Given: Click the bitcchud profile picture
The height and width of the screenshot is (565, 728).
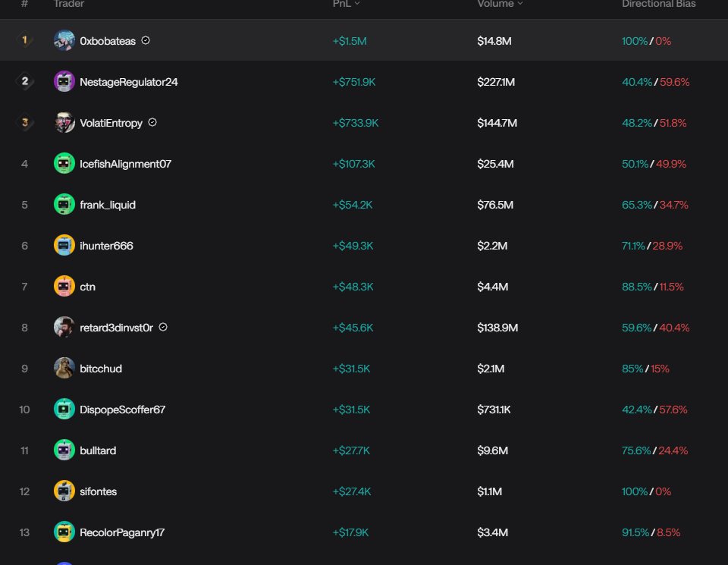Looking at the screenshot, I should [64, 368].
